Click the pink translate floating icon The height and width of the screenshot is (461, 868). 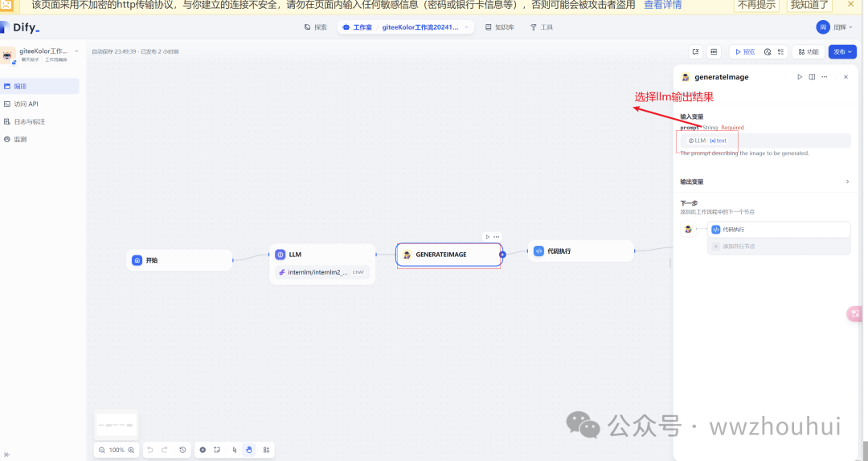point(855,314)
